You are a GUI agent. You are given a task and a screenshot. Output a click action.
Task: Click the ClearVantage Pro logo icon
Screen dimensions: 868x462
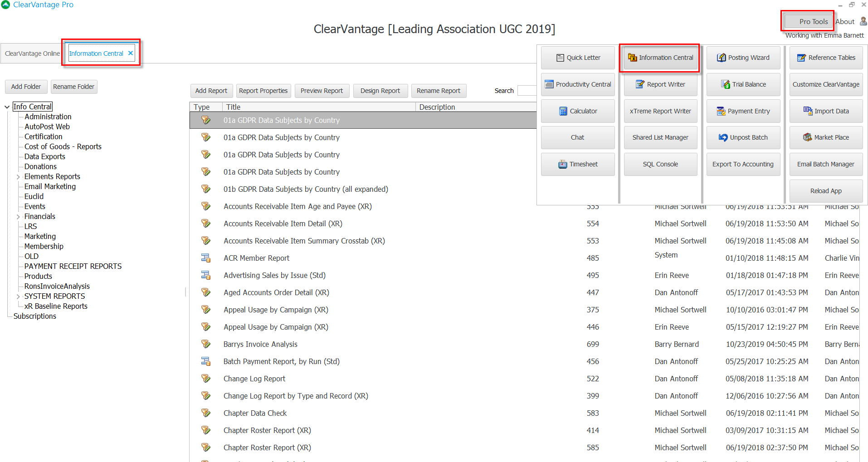pyautogui.click(x=5, y=5)
